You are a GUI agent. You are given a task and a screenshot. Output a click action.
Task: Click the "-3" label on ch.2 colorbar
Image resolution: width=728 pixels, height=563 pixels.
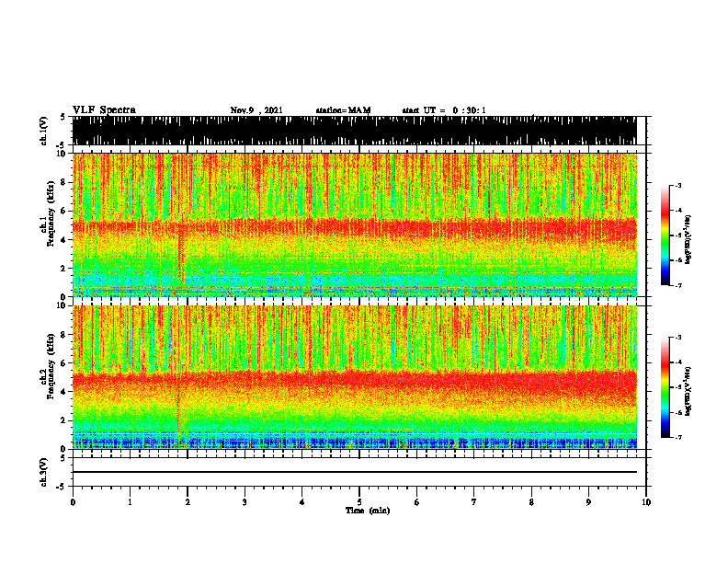click(677, 338)
